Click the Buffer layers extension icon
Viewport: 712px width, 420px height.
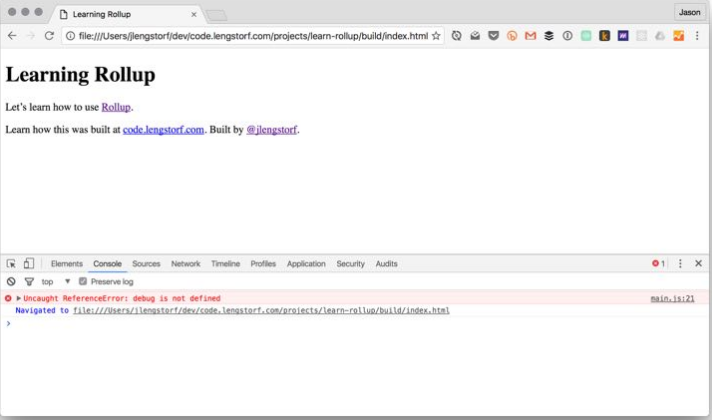549,36
